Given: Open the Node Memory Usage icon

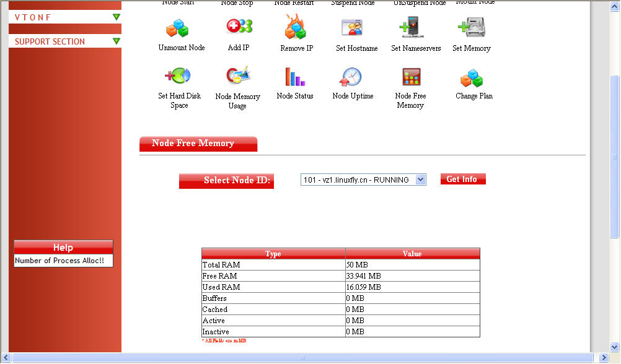Looking at the screenshot, I should click(237, 76).
